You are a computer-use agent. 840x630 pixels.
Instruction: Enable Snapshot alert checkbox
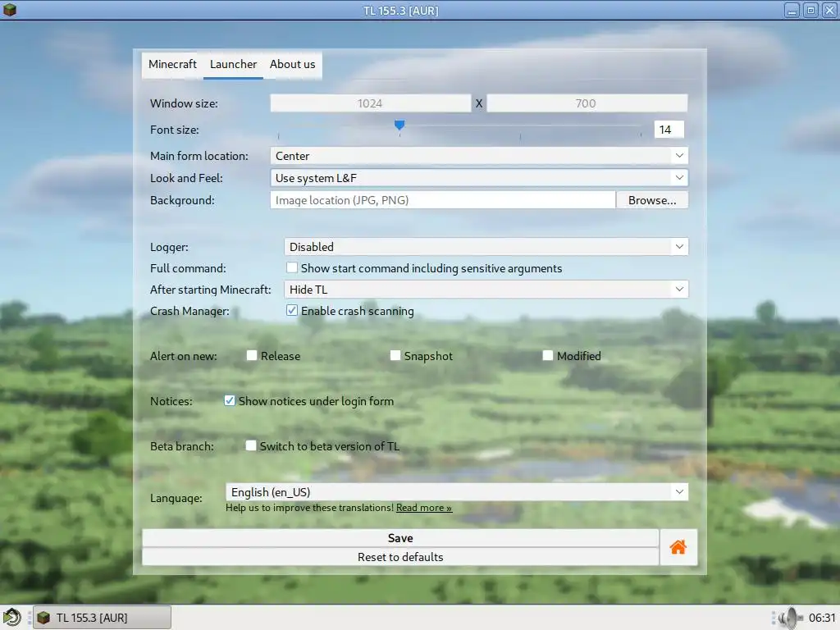tap(395, 355)
